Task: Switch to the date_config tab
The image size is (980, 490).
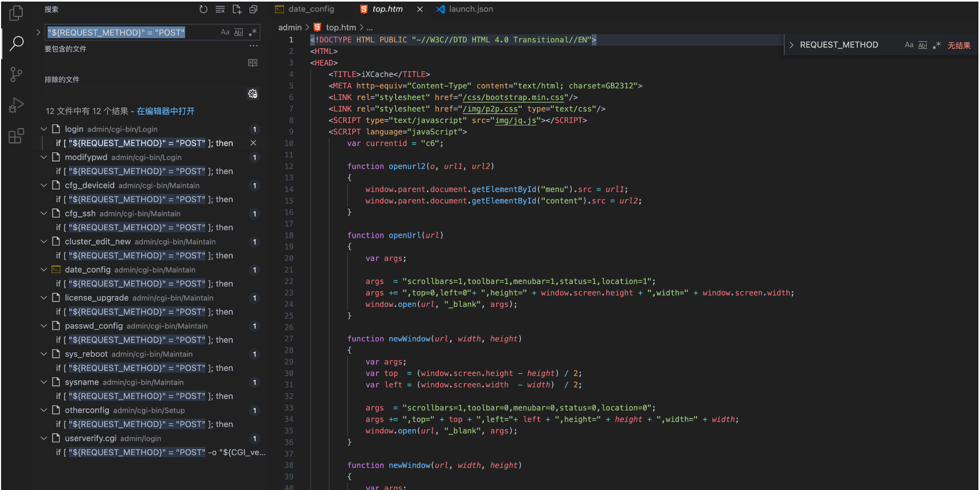Action: (x=310, y=9)
